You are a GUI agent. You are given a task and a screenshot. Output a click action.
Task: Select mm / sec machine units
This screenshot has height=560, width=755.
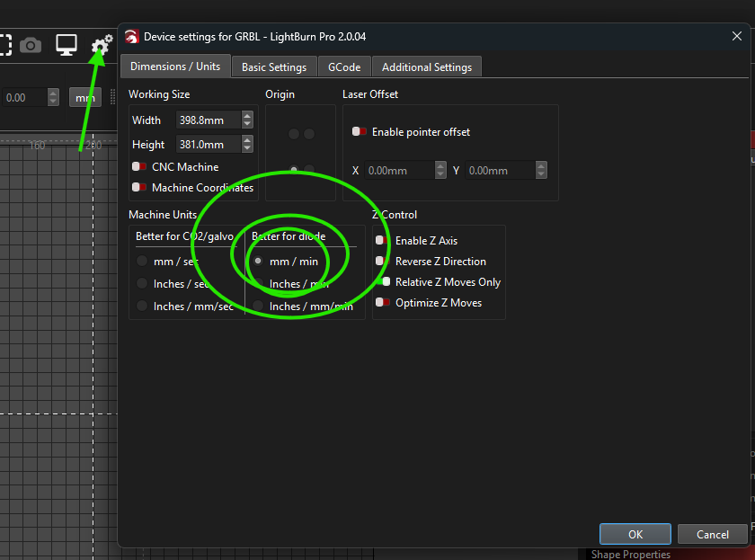tap(142, 262)
